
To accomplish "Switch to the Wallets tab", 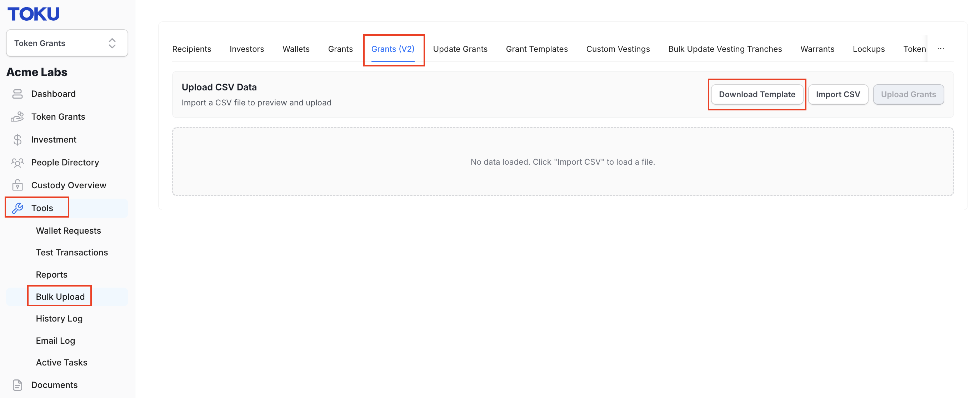I will (x=296, y=49).
